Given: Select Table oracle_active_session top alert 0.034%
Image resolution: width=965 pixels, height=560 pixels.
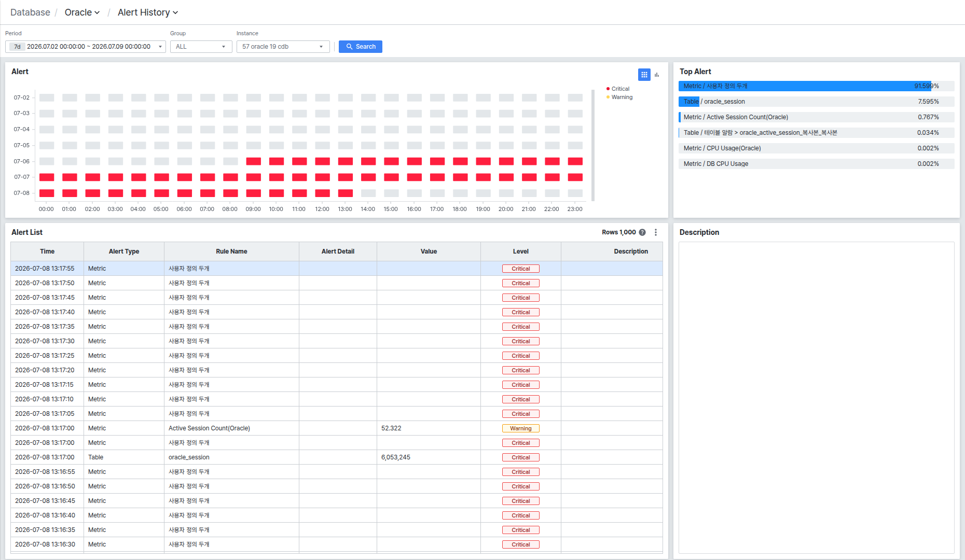Looking at the screenshot, I should point(816,133).
